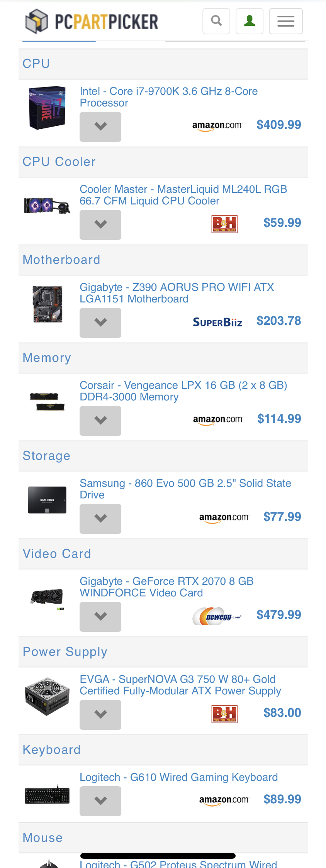326x868 pixels.
Task: Click the $479.99 video card price
Action: pos(278,615)
